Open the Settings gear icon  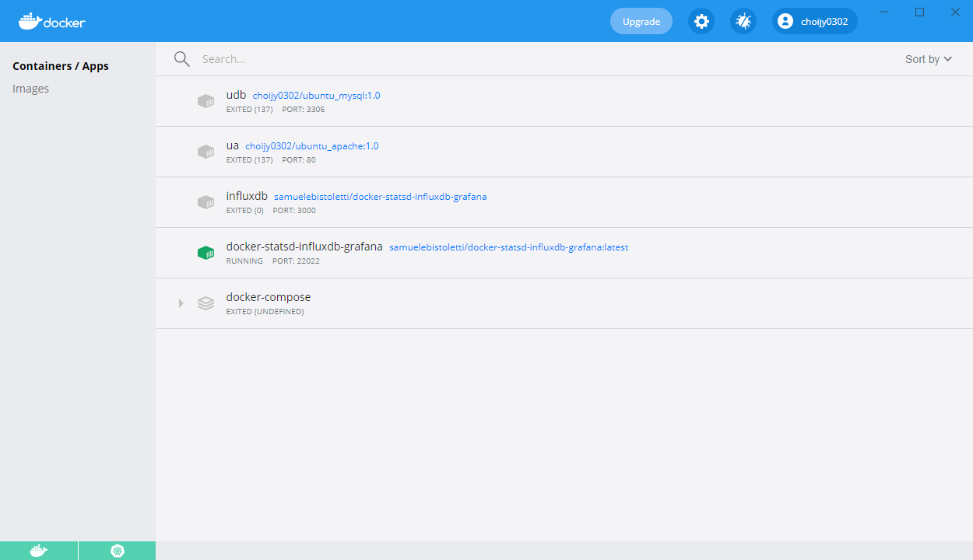701,21
